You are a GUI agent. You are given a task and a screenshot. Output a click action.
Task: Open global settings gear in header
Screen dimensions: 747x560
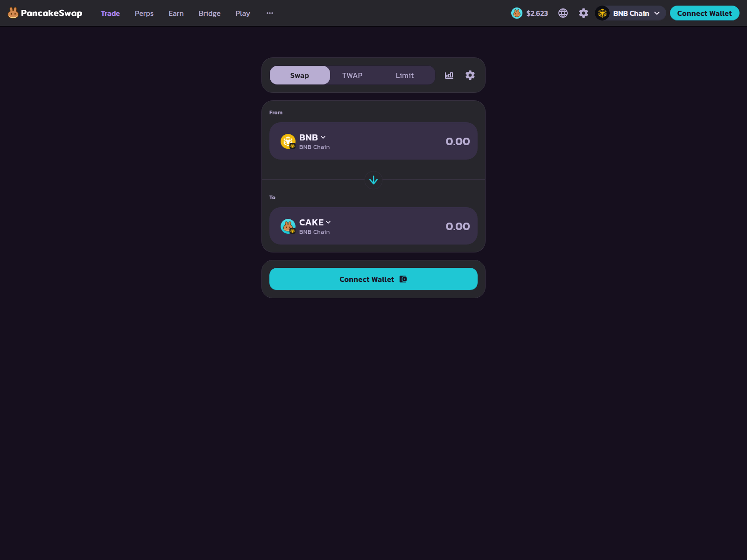point(584,13)
